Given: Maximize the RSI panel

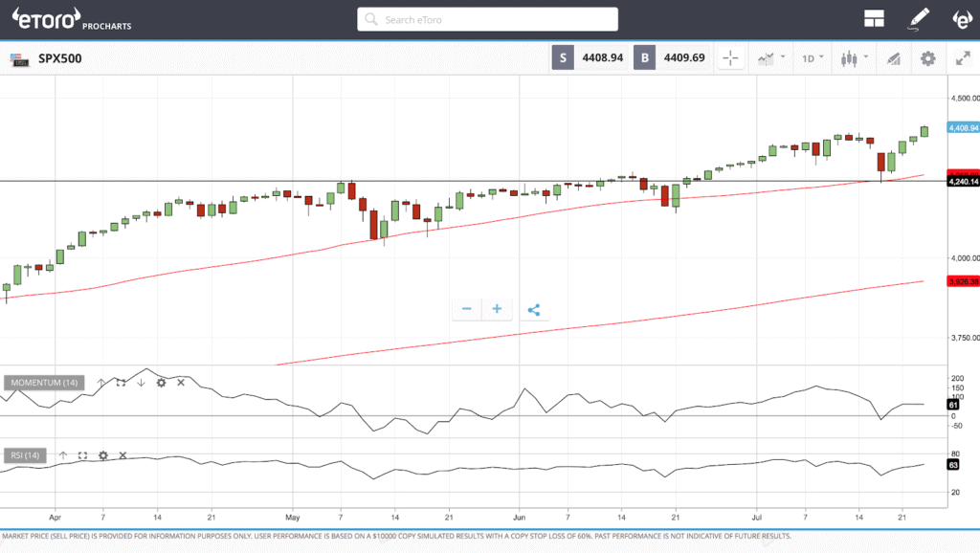Looking at the screenshot, I should coord(82,455).
